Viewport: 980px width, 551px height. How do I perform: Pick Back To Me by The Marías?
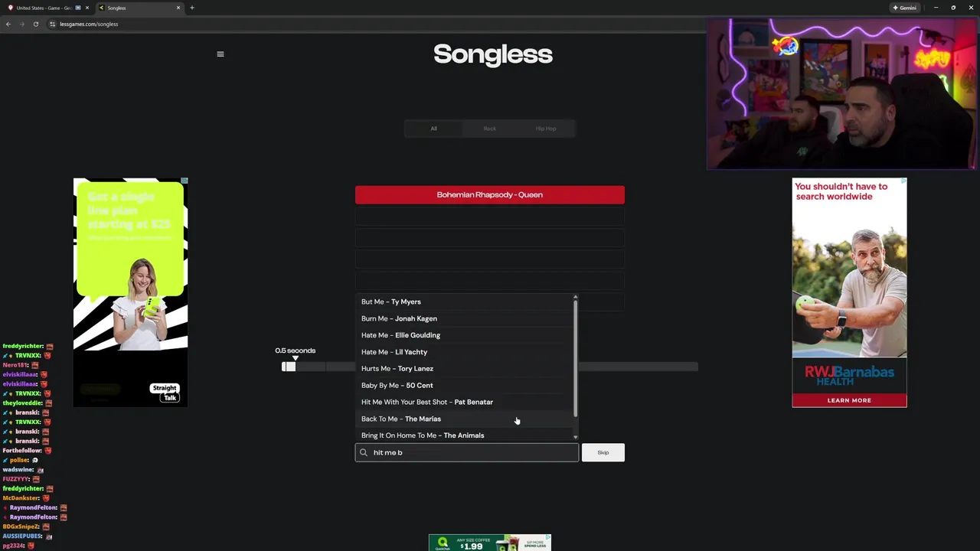400,419
